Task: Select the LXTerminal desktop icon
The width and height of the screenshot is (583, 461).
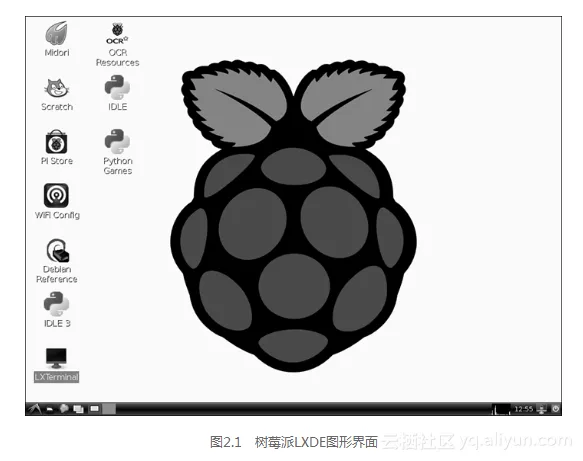Action: [57, 365]
